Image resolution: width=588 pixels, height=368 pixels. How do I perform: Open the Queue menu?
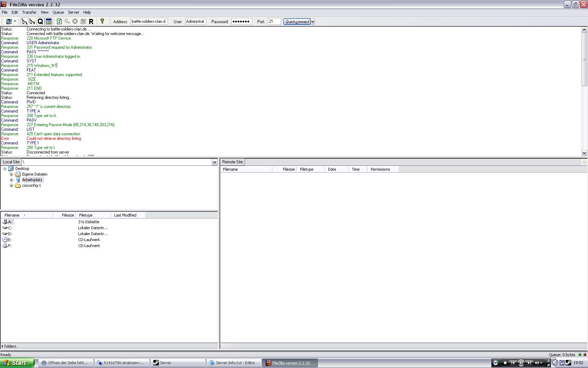[x=58, y=12]
